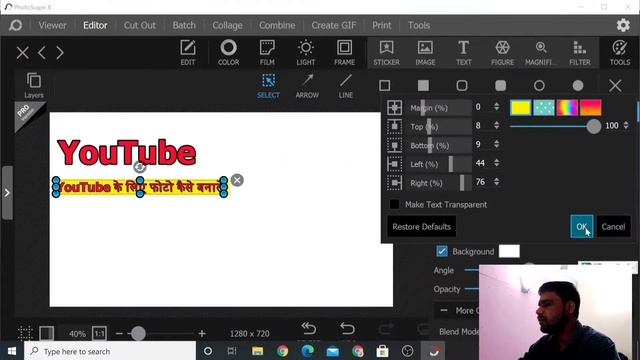Collapse the More options section
The height and width of the screenshot is (360, 640).
pyautogui.click(x=444, y=311)
